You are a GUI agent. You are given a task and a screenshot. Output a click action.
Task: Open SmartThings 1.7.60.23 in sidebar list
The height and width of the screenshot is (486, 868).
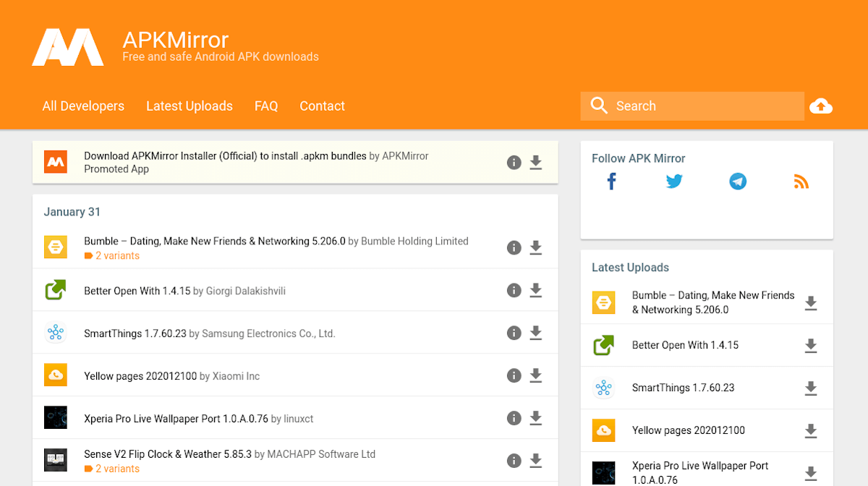coord(683,388)
